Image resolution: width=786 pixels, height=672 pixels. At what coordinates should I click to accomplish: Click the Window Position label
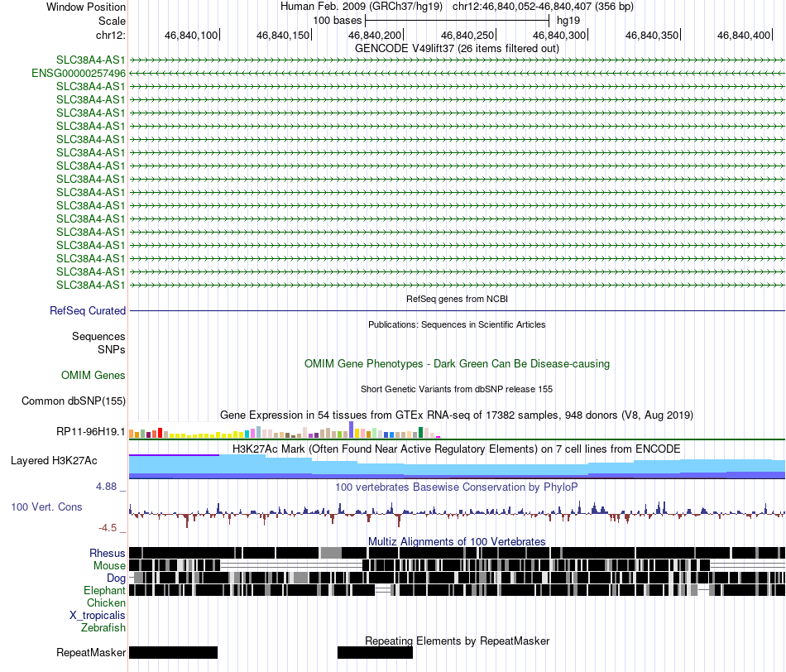(x=86, y=7)
